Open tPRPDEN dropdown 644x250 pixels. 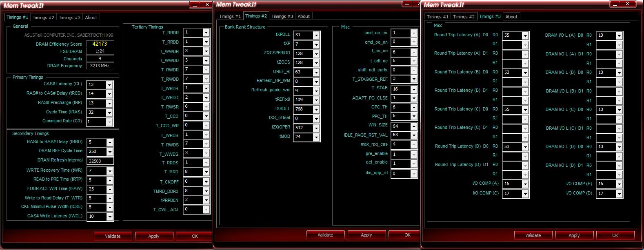[x=206, y=200]
